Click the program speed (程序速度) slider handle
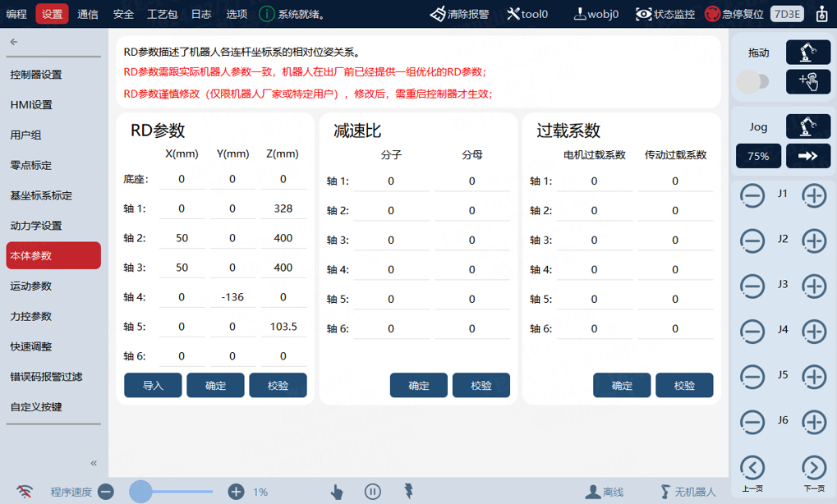This screenshot has width=837, height=504. pyautogui.click(x=141, y=491)
